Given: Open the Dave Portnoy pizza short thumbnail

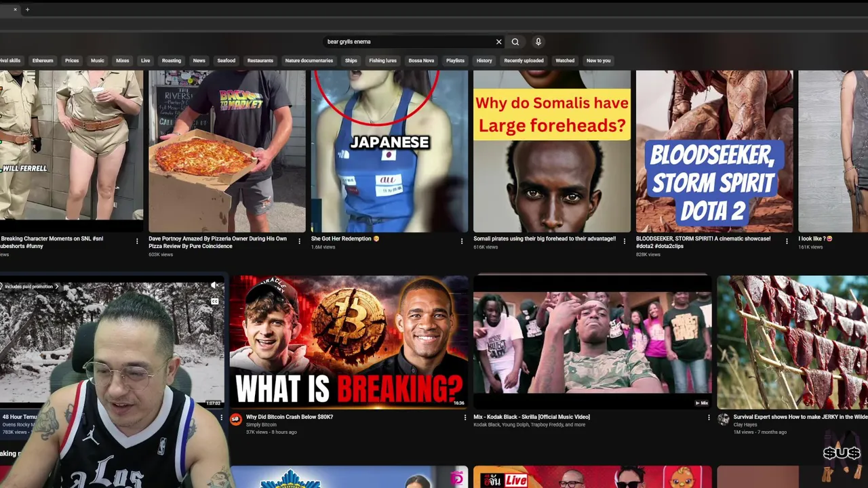Looking at the screenshot, I should [x=227, y=150].
